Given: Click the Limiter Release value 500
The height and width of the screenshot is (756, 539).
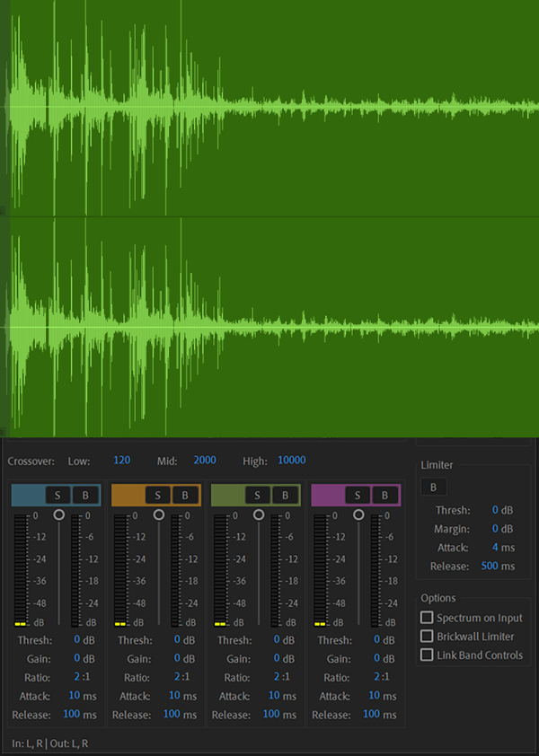Looking at the screenshot, I should (x=490, y=566).
